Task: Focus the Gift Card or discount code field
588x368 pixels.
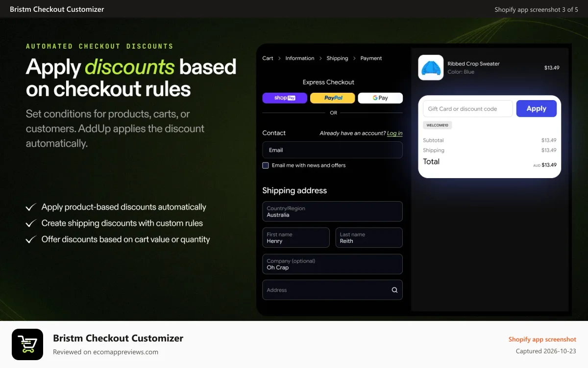Action: (x=468, y=108)
